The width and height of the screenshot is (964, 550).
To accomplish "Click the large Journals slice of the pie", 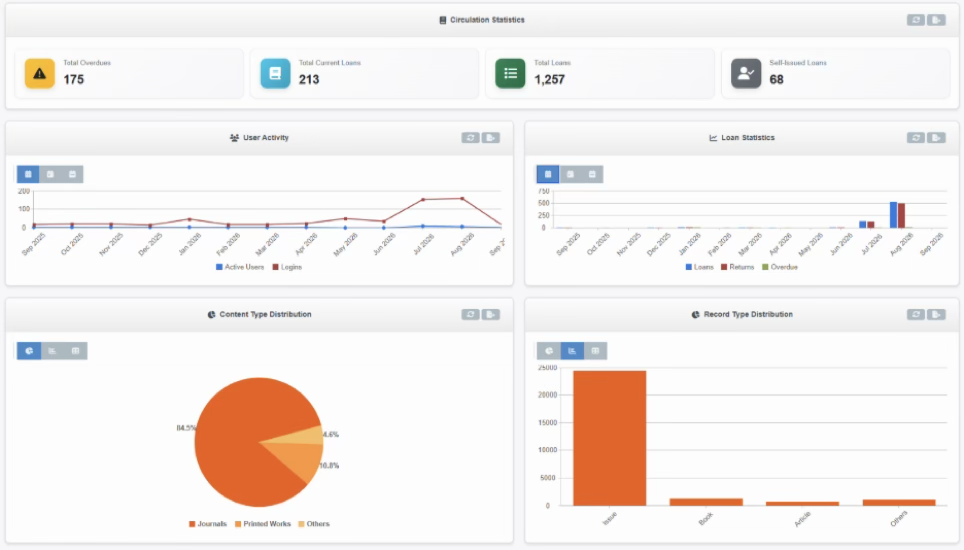I will point(234,442).
